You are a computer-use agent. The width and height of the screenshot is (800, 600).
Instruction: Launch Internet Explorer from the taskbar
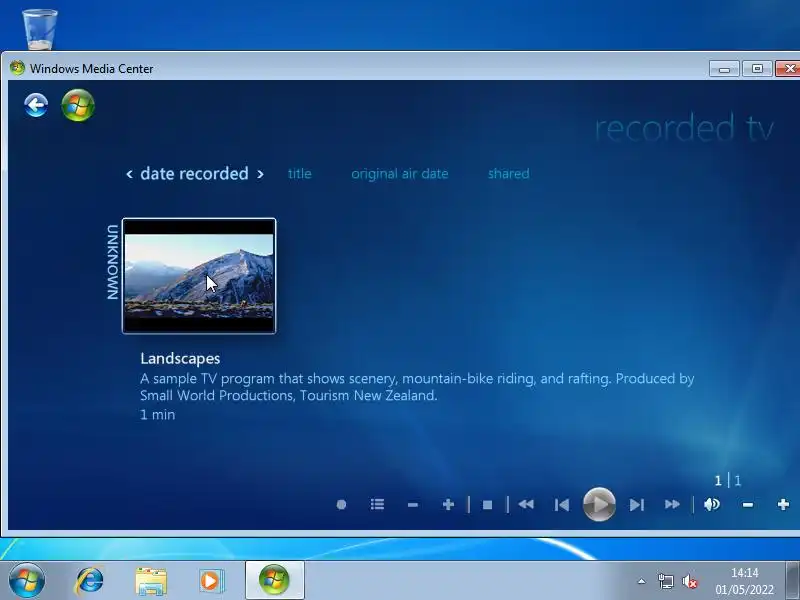89,581
